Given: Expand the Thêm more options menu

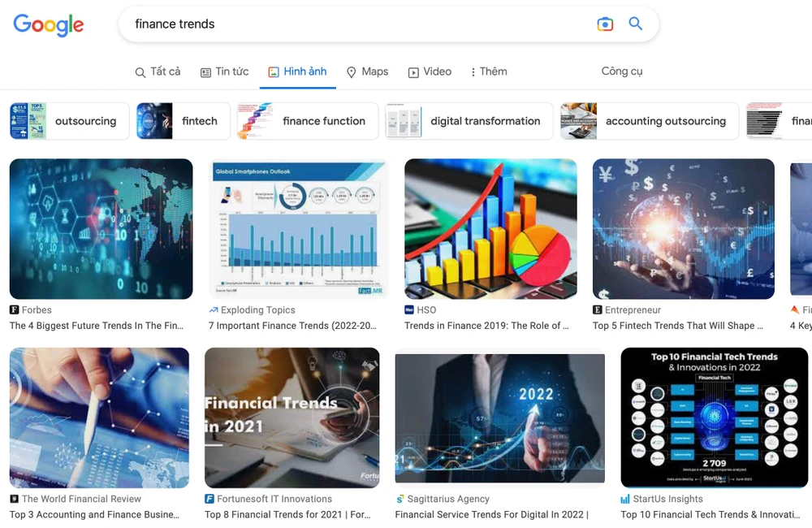Looking at the screenshot, I should pos(489,71).
